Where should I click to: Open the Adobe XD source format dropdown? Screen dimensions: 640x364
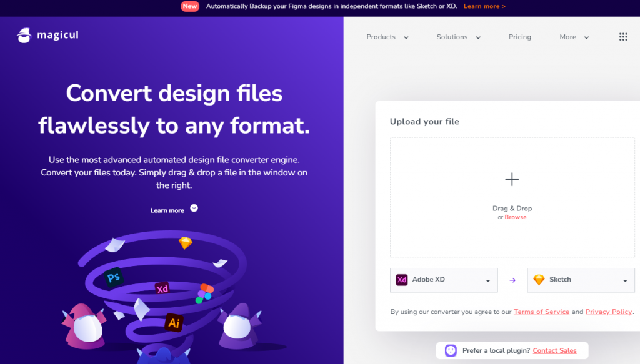(489, 280)
